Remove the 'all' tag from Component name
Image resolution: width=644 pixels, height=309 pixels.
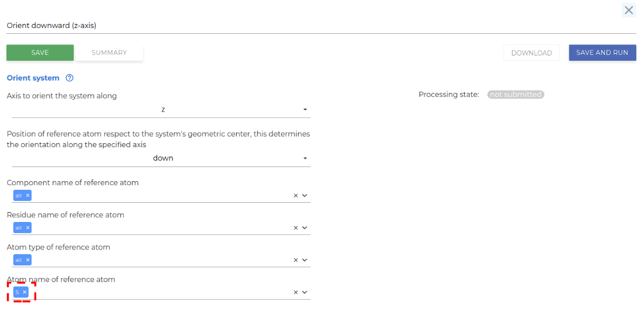tap(27, 196)
